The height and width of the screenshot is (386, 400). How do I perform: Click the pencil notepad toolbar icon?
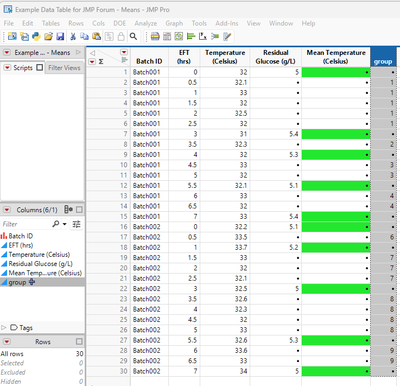click(227, 36)
